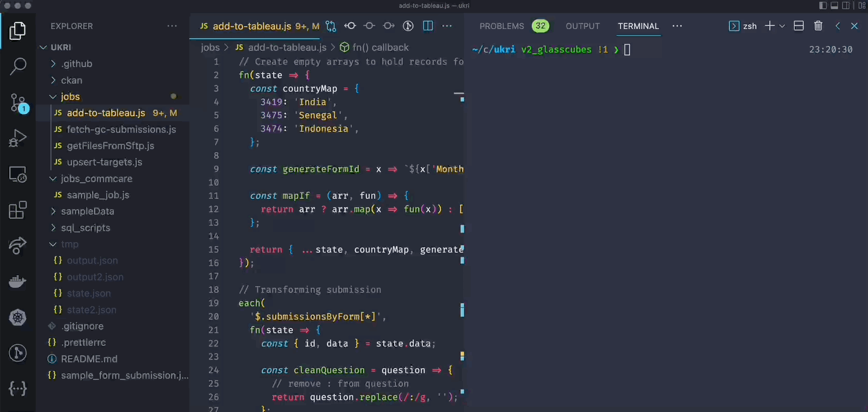868x412 pixels.
Task: Create a new terminal with the plus icon
Action: pyautogui.click(x=770, y=26)
